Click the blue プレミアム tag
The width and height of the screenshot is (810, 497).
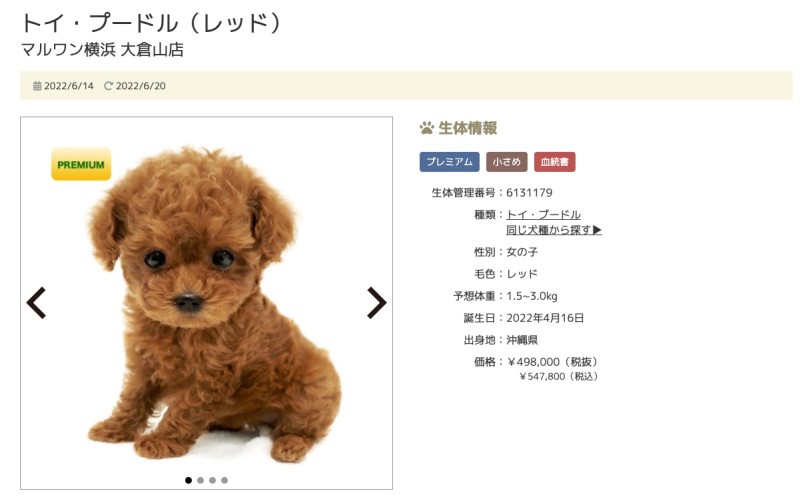tap(449, 162)
